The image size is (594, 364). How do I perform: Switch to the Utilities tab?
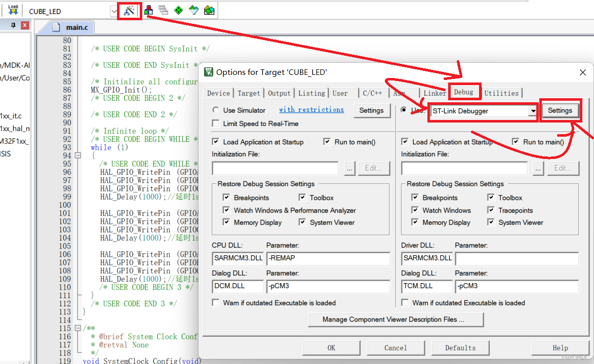(x=501, y=93)
